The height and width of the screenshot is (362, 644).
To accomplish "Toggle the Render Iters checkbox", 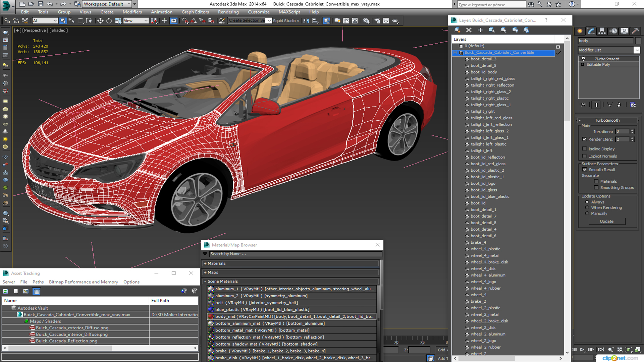I will 584,139.
